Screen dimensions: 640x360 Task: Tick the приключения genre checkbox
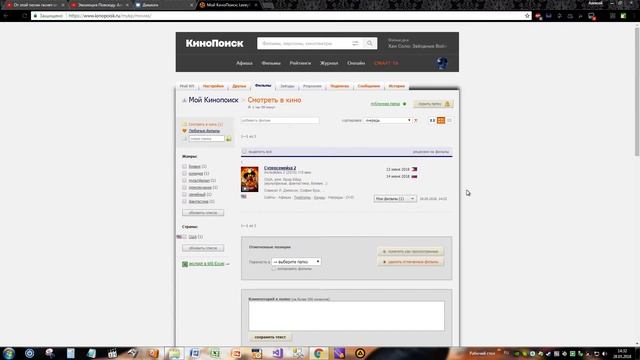(184, 187)
